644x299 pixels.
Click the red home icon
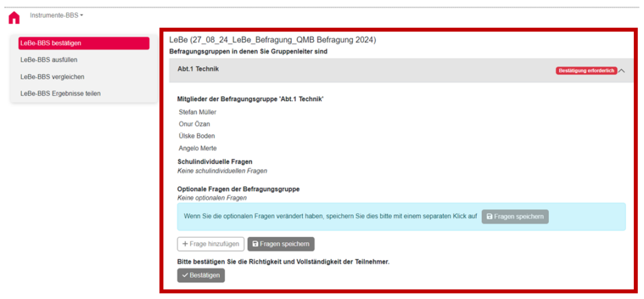point(14,18)
